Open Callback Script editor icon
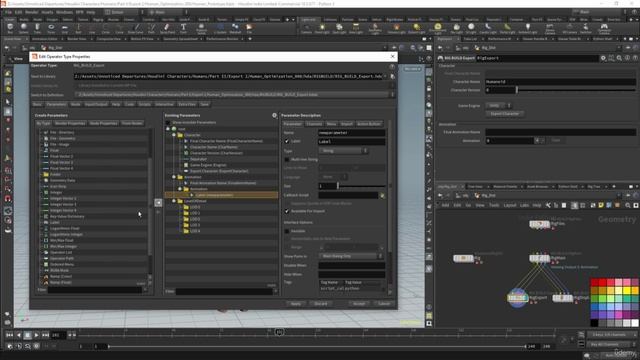640x360 pixels. pyautogui.click(x=382, y=196)
